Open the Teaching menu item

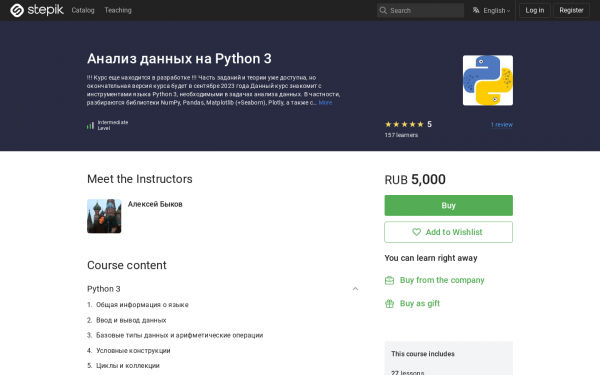[118, 10]
